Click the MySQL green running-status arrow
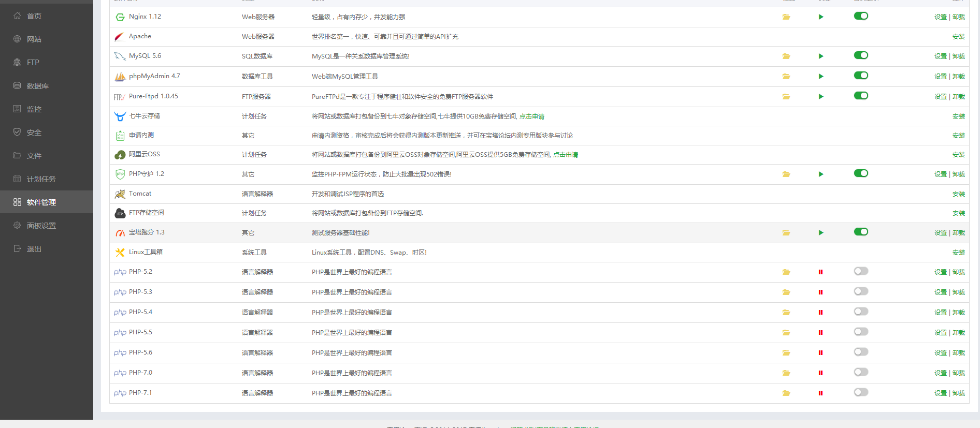 coord(821,56)
